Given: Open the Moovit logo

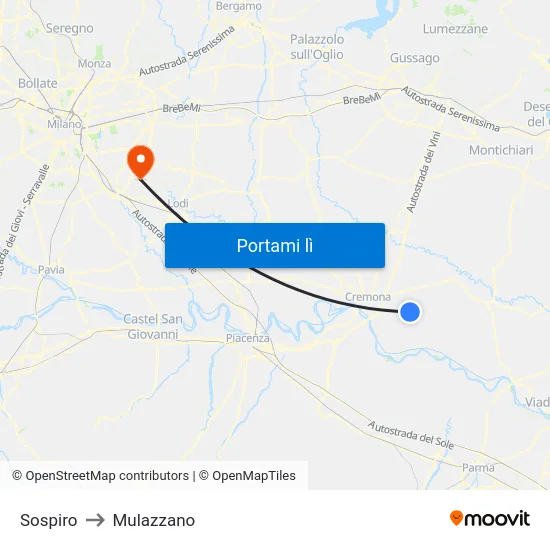Looking at the screenshot, I should [x=490, y=518].
